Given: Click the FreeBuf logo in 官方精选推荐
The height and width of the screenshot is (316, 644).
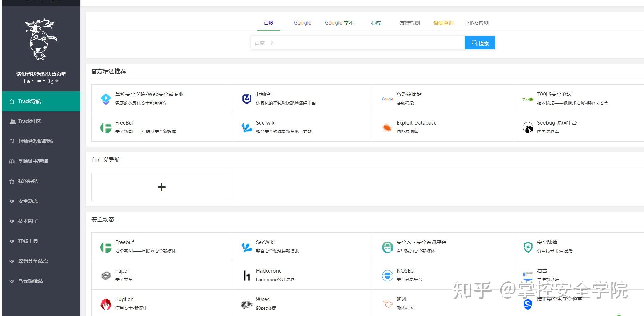Looking at the screenshot, I should tap(106, 127).
